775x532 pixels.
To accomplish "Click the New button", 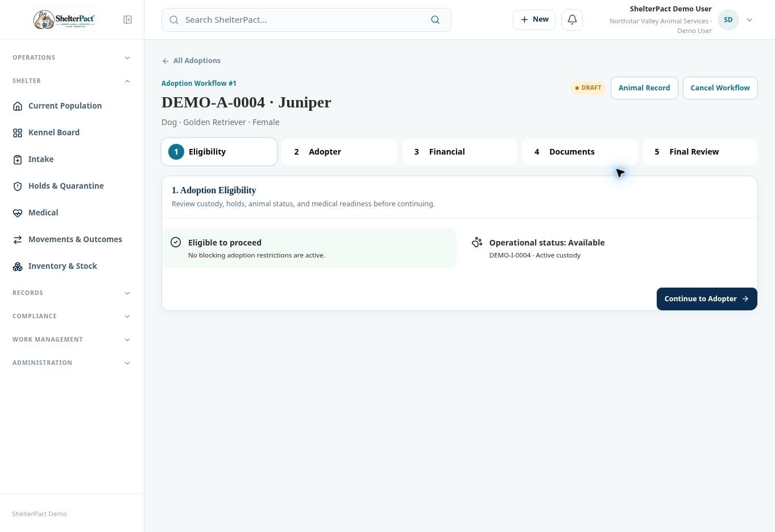I will pyautogui.click(x=534, y=20).
